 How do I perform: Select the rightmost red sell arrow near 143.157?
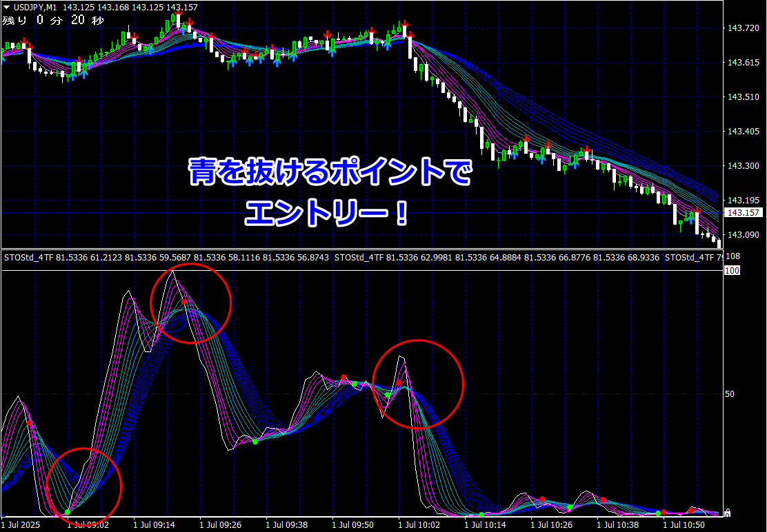click(x=697, y=212)
